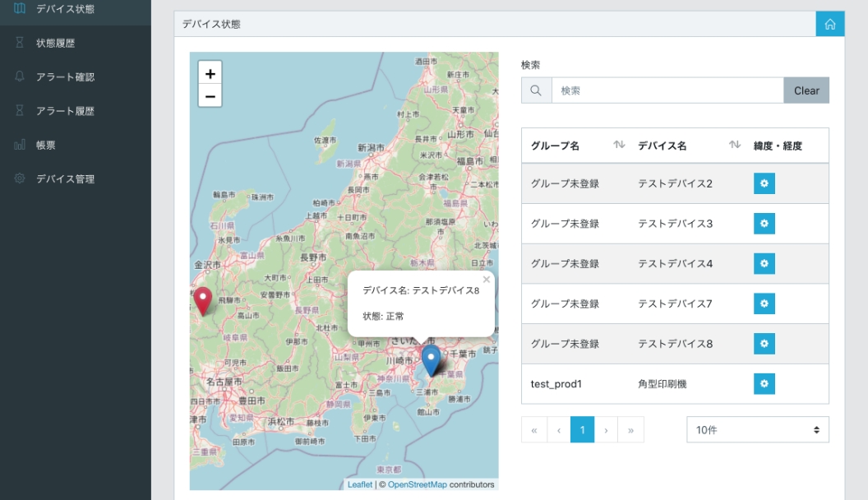Open location settings for 角型印刷機
Viewport: 868px width, 500px height.
(764, 384)
